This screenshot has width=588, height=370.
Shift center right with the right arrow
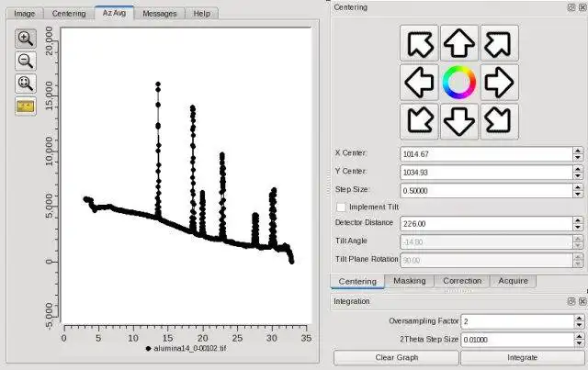click(500, 83)
